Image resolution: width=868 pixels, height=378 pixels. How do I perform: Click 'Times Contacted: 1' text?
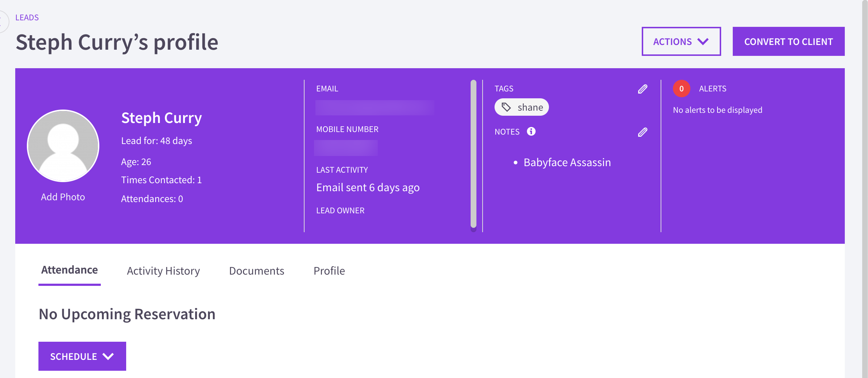click(x=161, y=180)
